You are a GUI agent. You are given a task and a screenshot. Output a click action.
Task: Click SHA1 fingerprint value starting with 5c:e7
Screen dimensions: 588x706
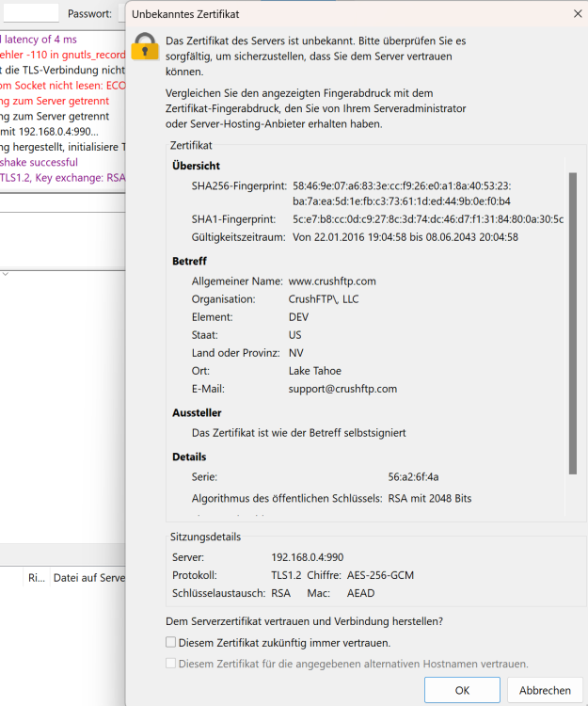(x=428, y=219)
